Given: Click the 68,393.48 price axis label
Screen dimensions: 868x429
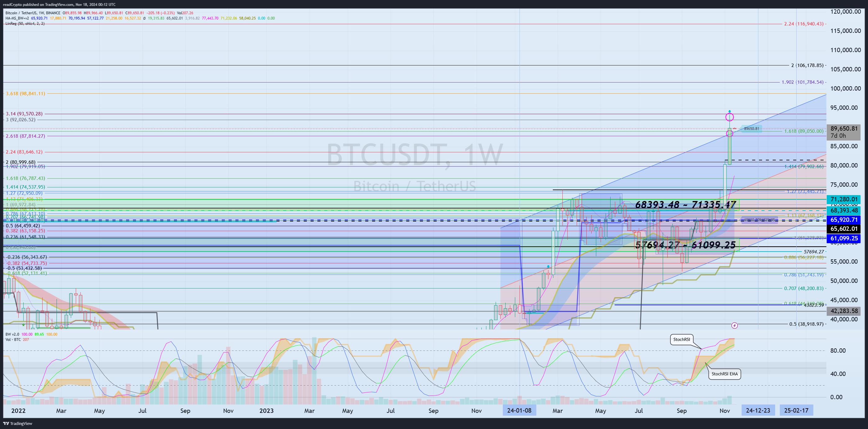Looking at the screenshot, I should click(x=844, y=210).
